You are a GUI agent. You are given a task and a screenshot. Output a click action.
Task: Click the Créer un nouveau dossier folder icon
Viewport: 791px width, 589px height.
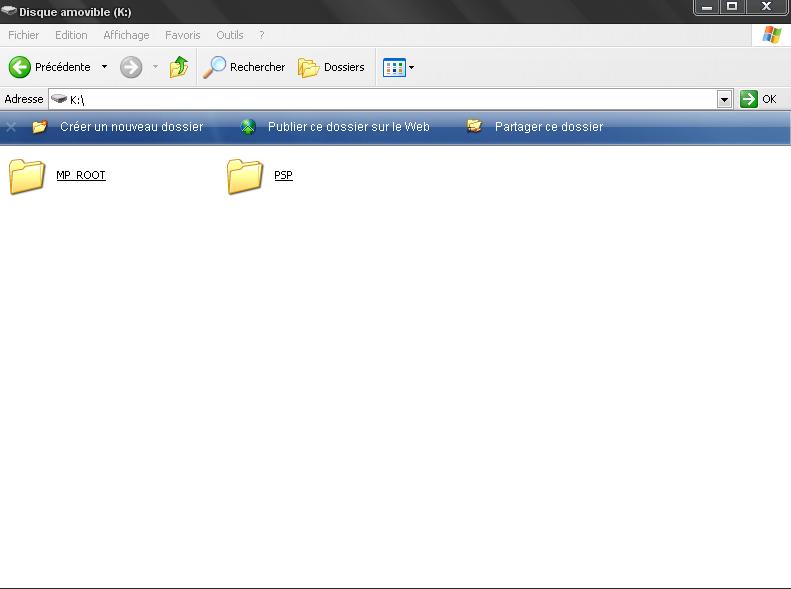tap(39, 127)
